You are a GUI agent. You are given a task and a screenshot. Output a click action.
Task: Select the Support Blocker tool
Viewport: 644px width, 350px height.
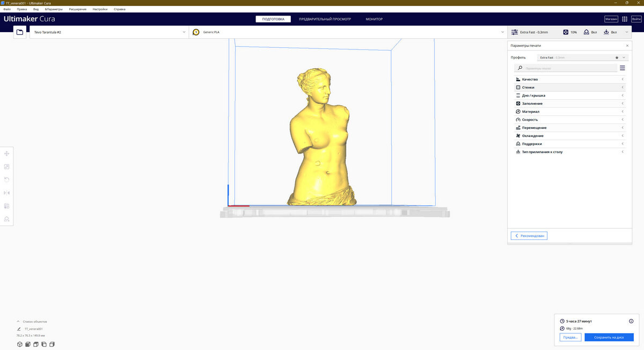coord(7,219)
